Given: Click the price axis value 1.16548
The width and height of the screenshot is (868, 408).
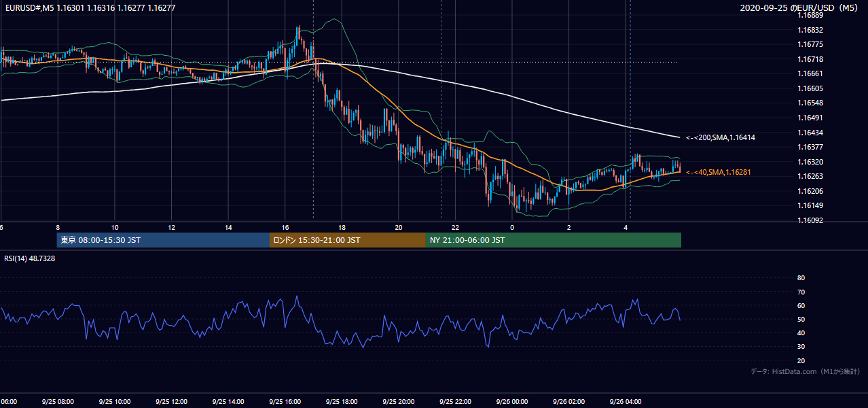Looking at the screenshot, I should point(810,103).
